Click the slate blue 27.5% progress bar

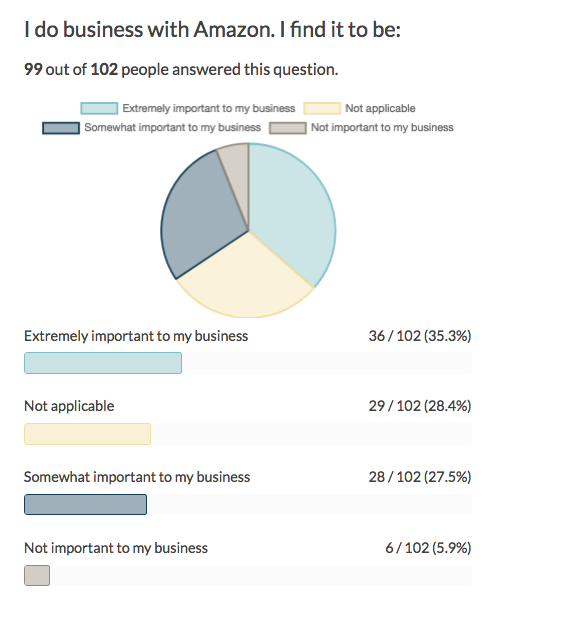point(85,505)
